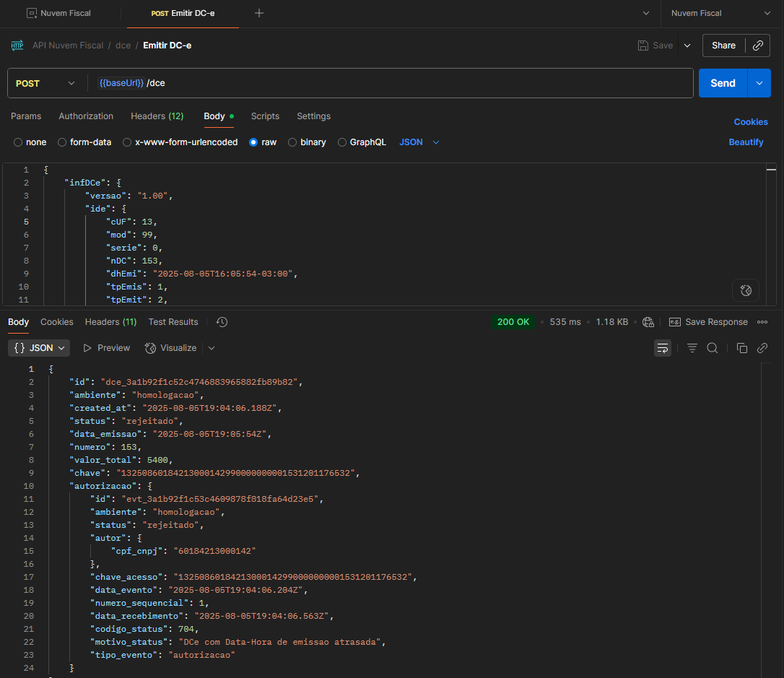Click the Beautify link

[746, 142]
